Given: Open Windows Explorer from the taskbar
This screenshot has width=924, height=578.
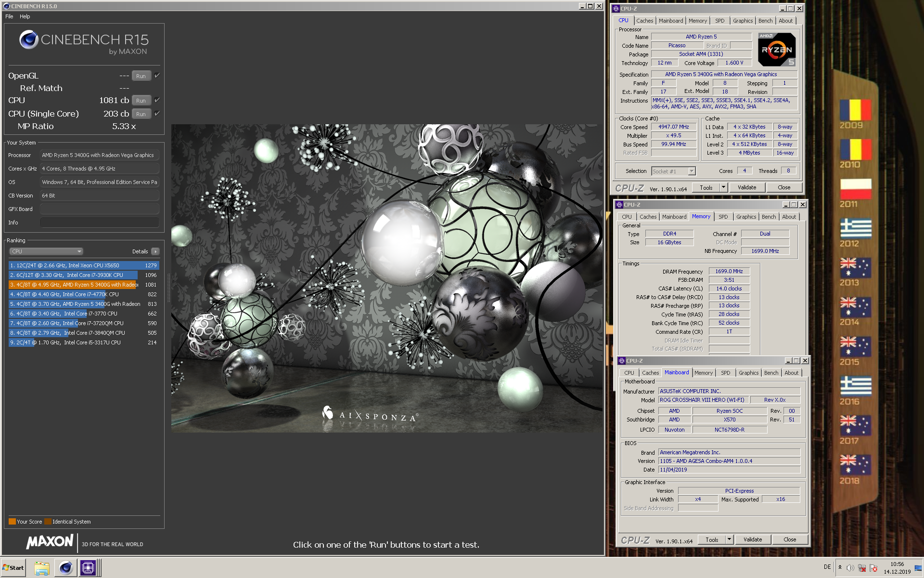Looking at the screenshot, I should (42, 568).
